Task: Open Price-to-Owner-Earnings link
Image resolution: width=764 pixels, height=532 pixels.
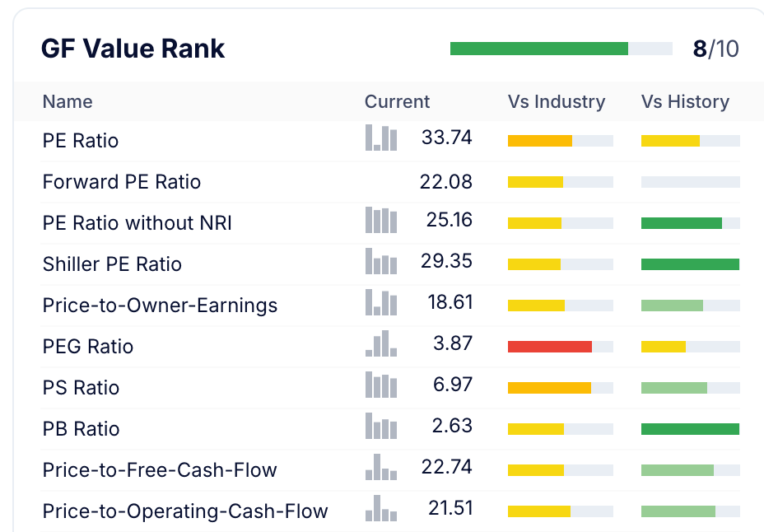Action: [x=160, y=306]
